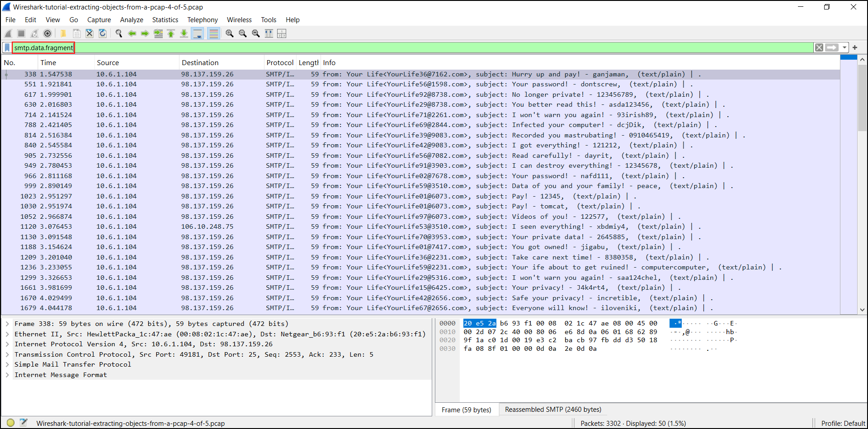868x429 pixels.
Task: Switch to Reassembled SMTP (2460 bytes) tab
Action: (553, 410)
